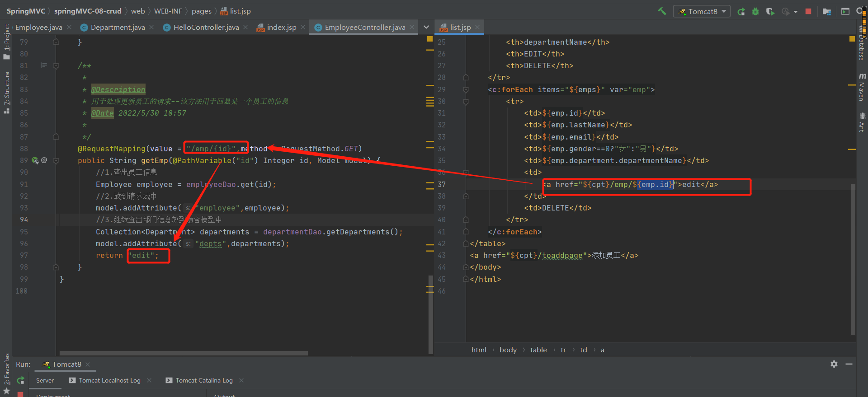
Task: Click the request mapping gutter icon on line 89
Action: (35, 160)
